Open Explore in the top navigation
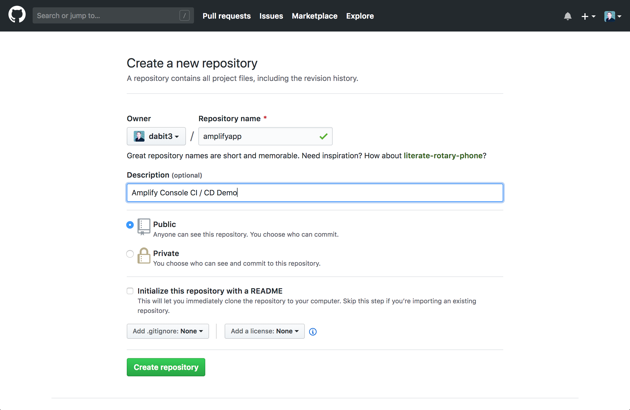The image size is (630, 410). pos(360,16)
